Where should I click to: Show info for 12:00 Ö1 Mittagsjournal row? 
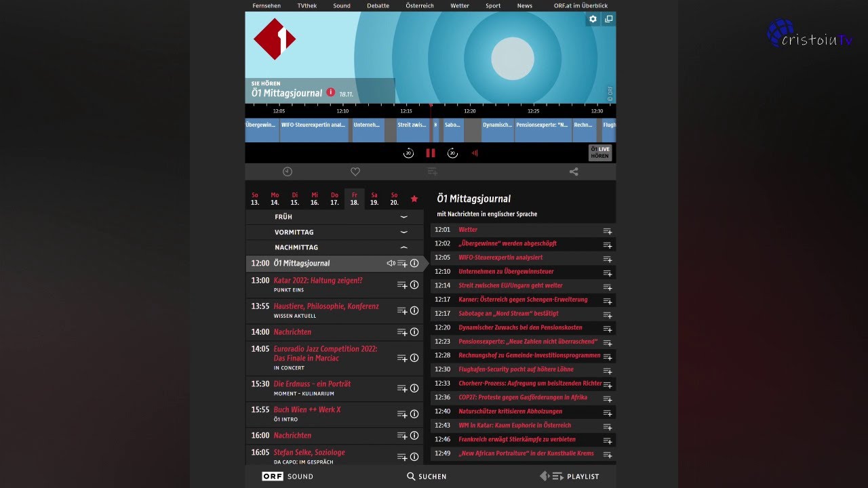point(414,264)
